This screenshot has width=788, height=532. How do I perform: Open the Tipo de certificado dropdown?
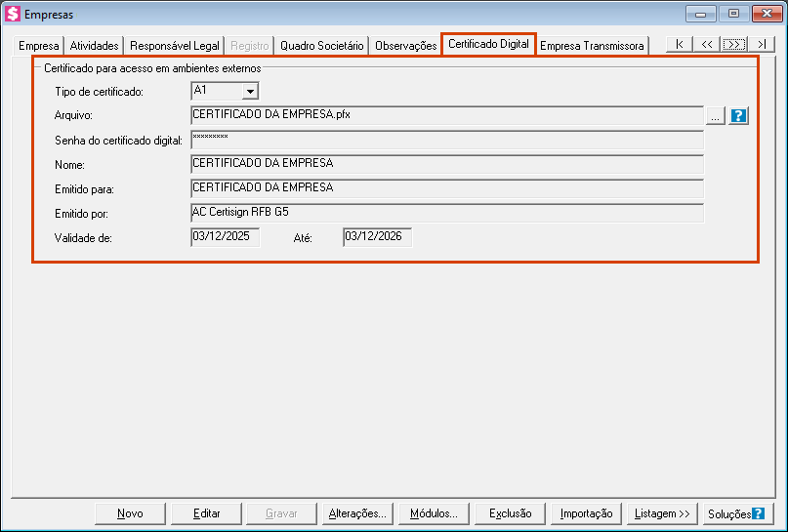point(250,92)
